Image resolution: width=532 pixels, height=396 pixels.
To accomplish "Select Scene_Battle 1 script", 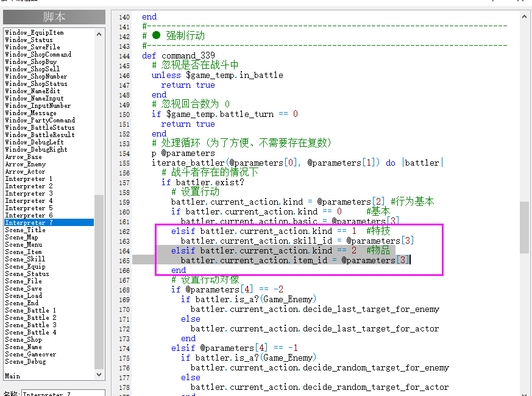I will coord(30,311).
